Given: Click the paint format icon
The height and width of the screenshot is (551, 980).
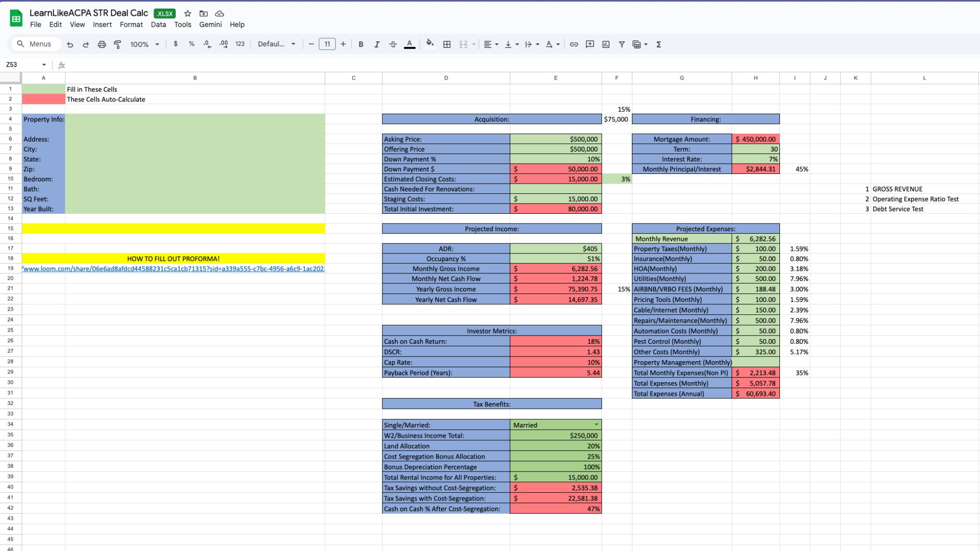Looking at the screenshot, I should [x=117, y=44].
